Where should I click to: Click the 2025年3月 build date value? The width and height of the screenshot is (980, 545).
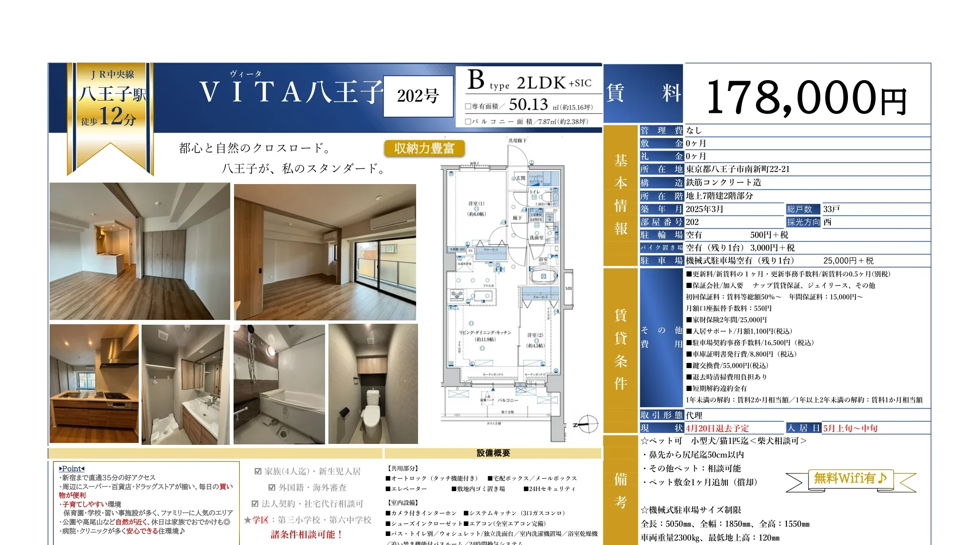[x=704, y=209]
